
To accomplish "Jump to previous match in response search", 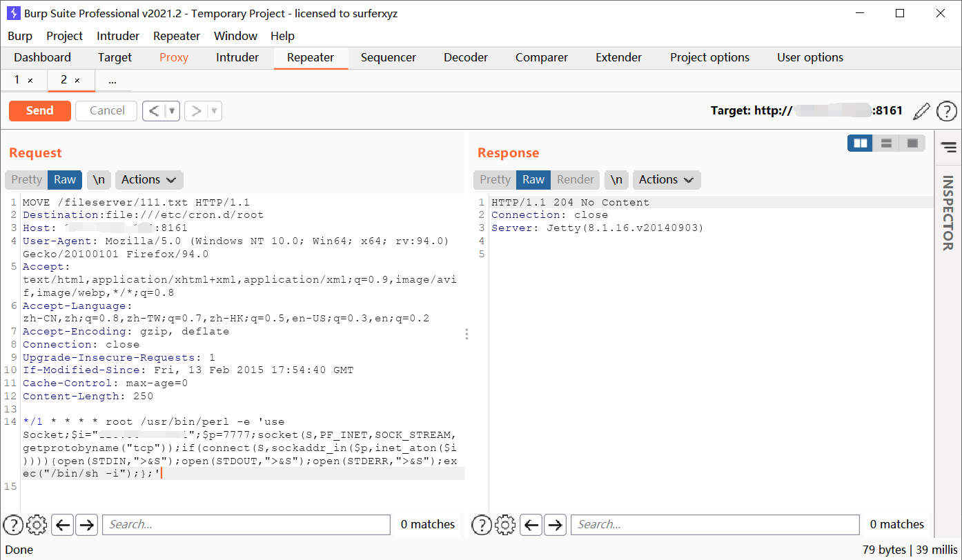I will tap(531, 525).
